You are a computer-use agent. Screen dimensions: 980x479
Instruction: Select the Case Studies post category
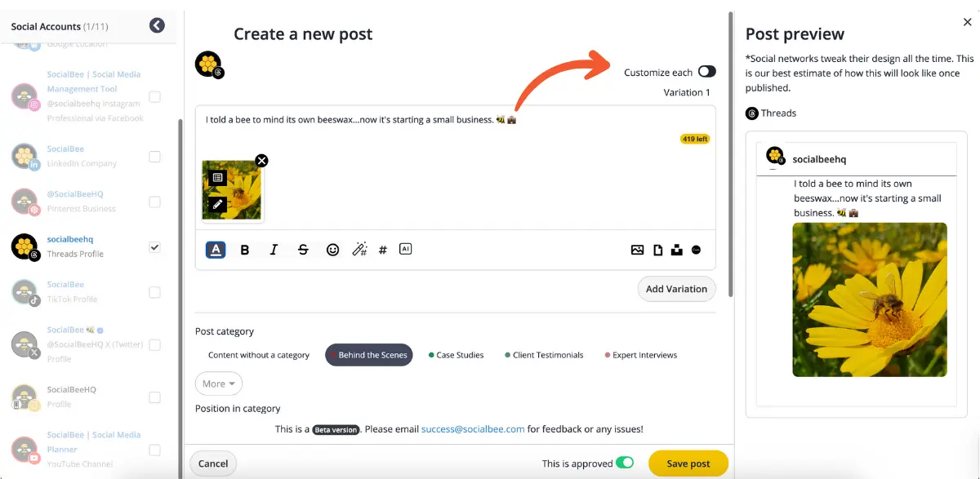[x=458, y=355]
